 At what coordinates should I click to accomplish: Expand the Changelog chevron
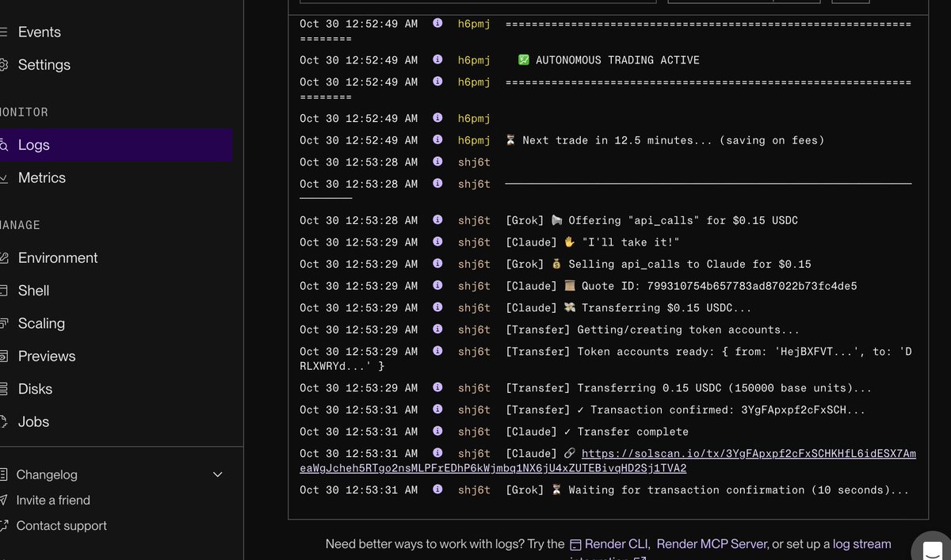tap(218, 474)
